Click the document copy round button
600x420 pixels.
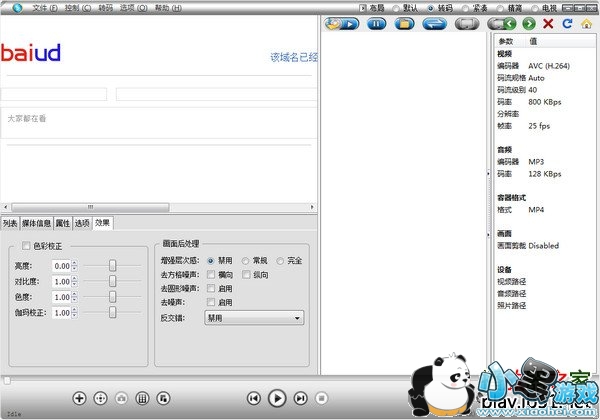[163, 398]
